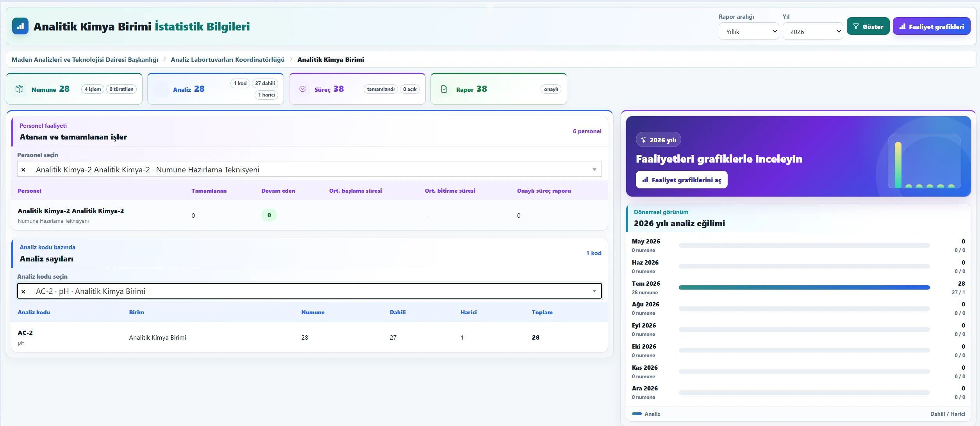980x426 pixels.
Task: Open the Rapor aralığı Yıllık dropdown
Action: coord(749,31)
